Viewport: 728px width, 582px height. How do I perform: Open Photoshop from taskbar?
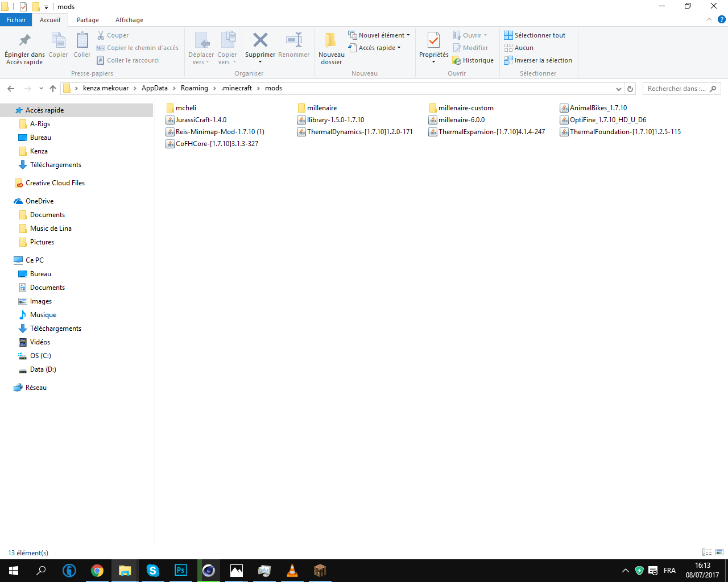point(181,571)
